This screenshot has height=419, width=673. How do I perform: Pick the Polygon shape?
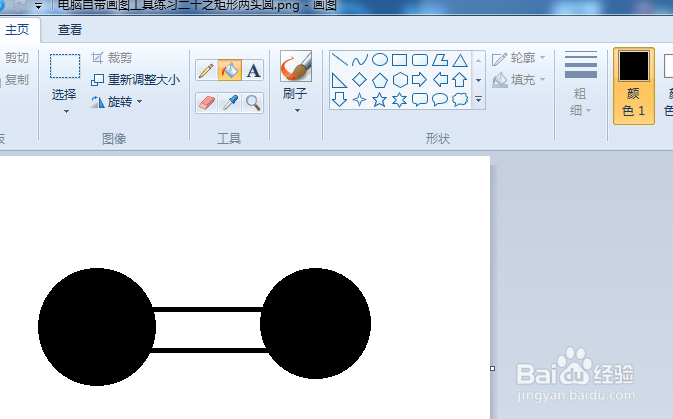click(440, 60)
